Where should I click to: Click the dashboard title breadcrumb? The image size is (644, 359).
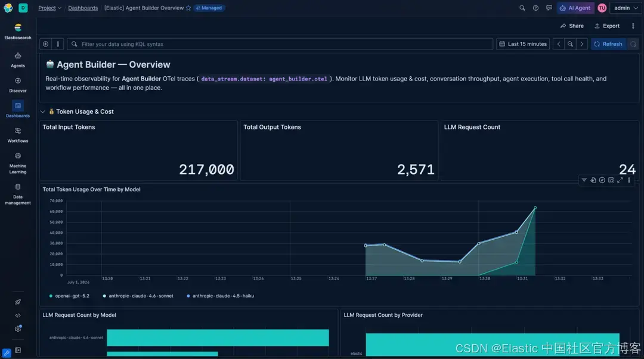144,8
